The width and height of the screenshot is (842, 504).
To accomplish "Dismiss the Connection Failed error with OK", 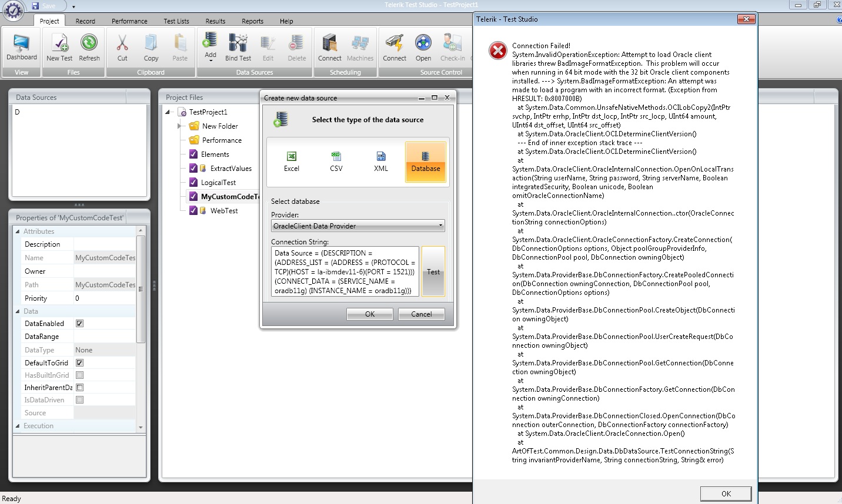I will 726,493.
